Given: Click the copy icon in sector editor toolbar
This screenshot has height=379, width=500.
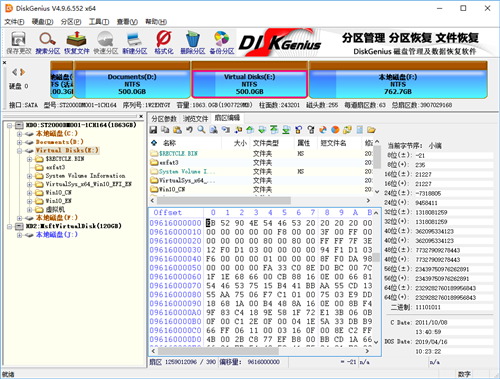Looking at the screenshot, I should [165, 130].
